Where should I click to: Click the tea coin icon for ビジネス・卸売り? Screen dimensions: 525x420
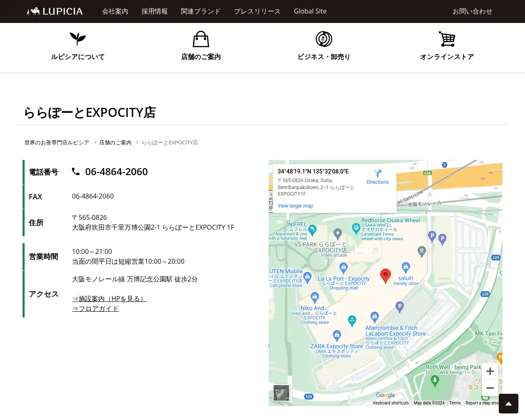tap(324, 39)
